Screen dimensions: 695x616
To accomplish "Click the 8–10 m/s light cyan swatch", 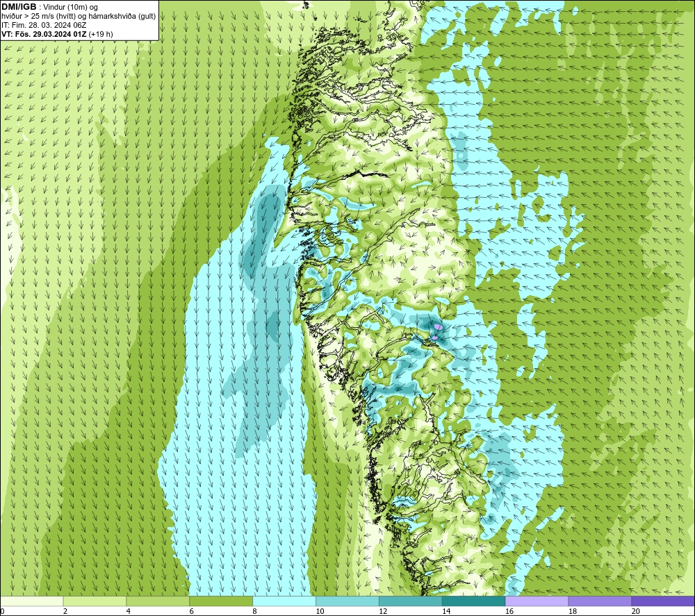I will tap(284, 601).
